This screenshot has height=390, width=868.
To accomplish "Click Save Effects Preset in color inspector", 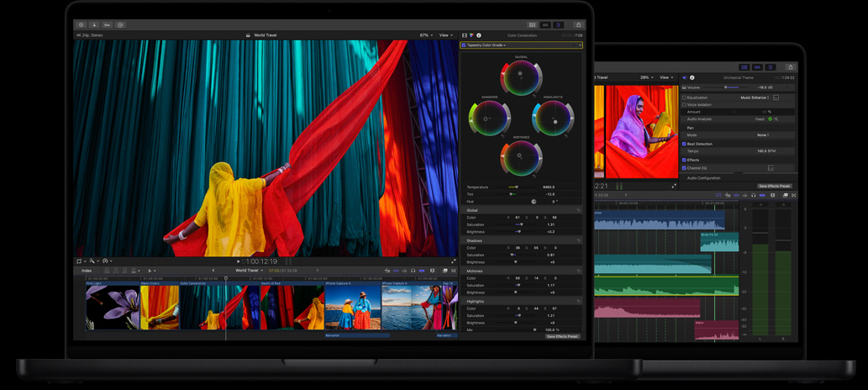I will tap(562, 336).
